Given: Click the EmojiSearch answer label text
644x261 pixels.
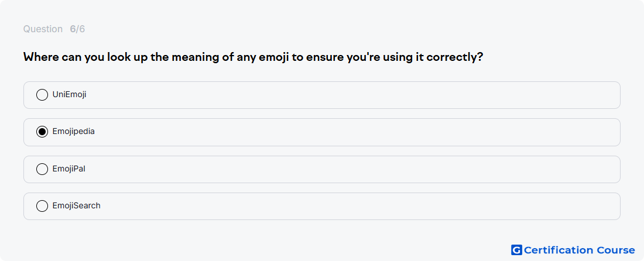Looking at the screenshot, I should tap(76, 206).
